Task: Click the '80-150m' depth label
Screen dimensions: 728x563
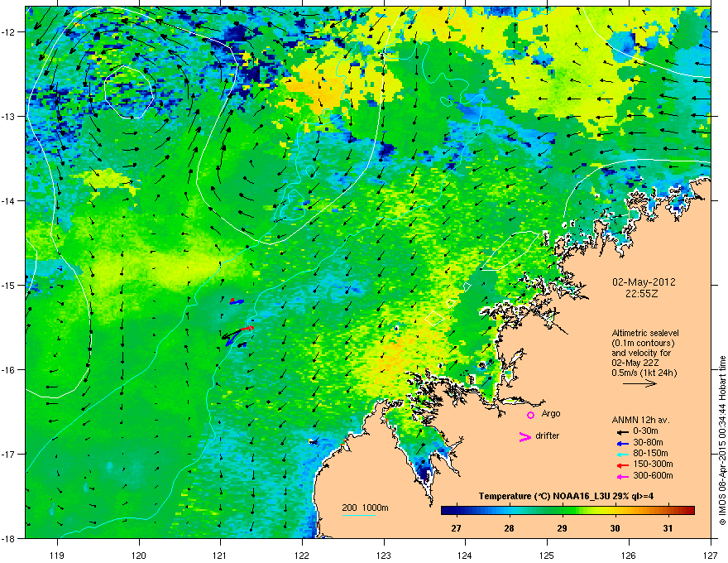Action: coord(650,453)
